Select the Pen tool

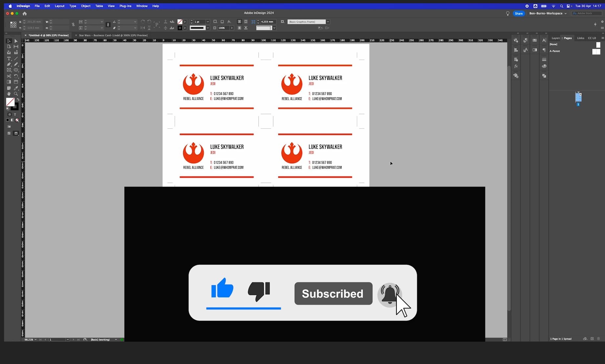click(9, 64)
